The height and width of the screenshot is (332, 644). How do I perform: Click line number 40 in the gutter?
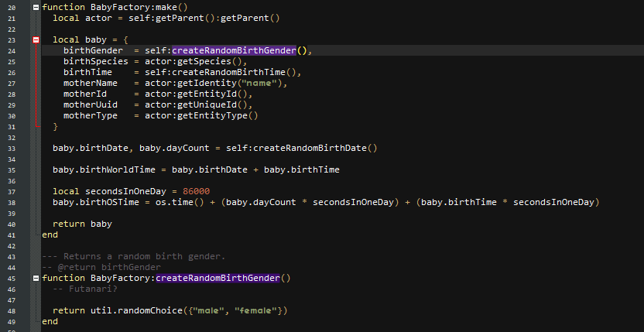click(x=12, y=224)
